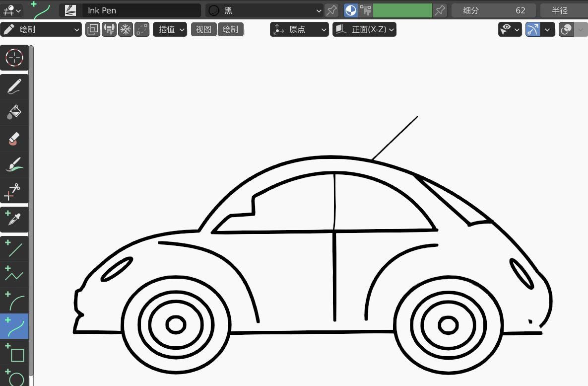
Task: Pick the Eyedropper tool
Action: click(14, 219)
